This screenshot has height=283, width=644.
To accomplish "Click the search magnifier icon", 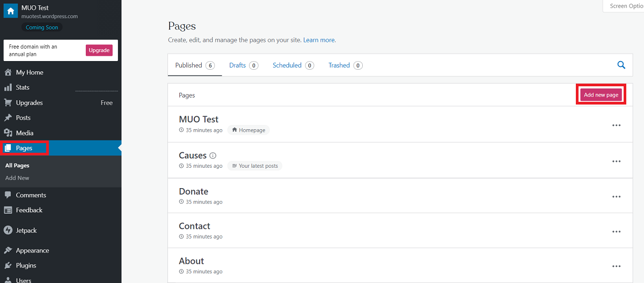I will pyautogui.click(x=621, y=65).
